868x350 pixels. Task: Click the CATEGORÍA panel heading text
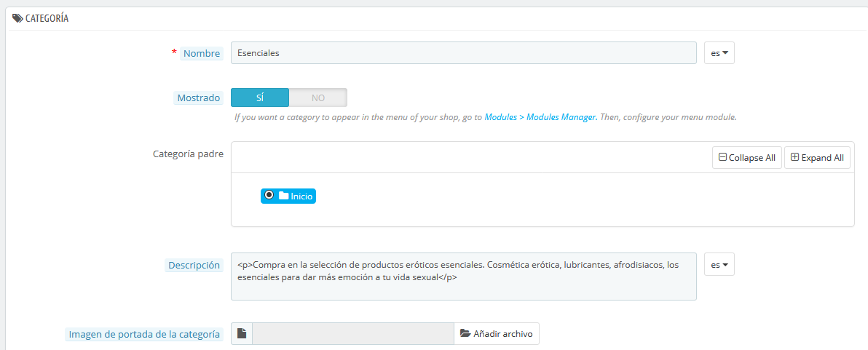pos(47,18)
